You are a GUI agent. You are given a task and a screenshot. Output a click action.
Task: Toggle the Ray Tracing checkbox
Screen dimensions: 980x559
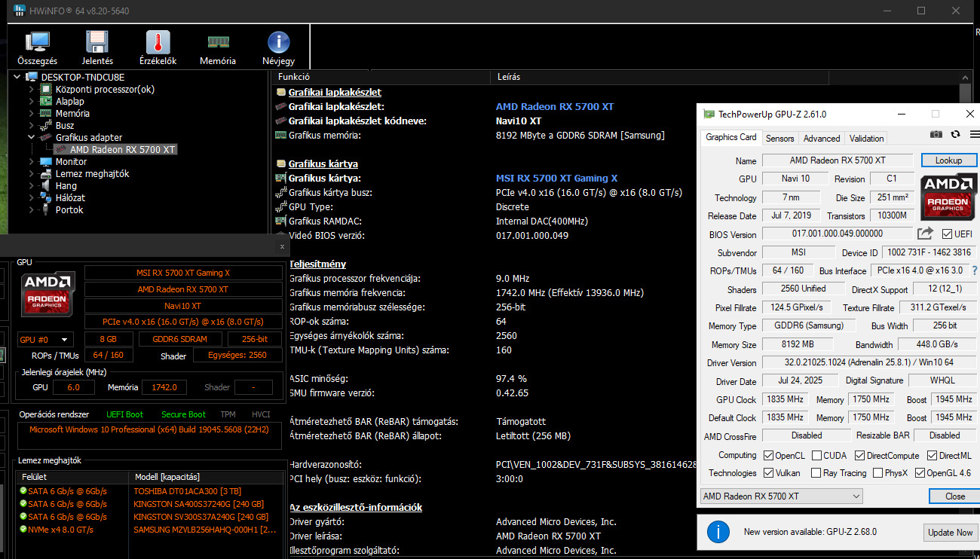pos(816,473)
